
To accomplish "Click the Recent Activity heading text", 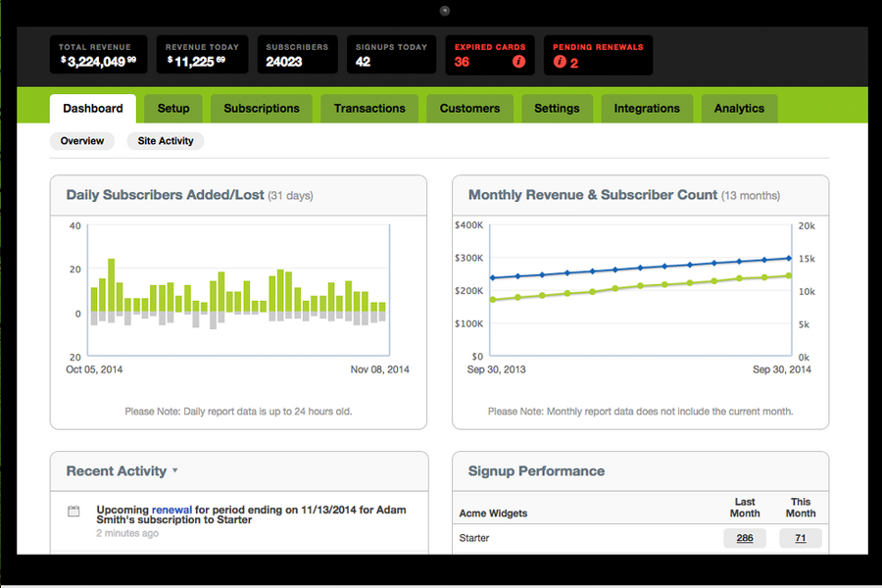I will point(117,471).
